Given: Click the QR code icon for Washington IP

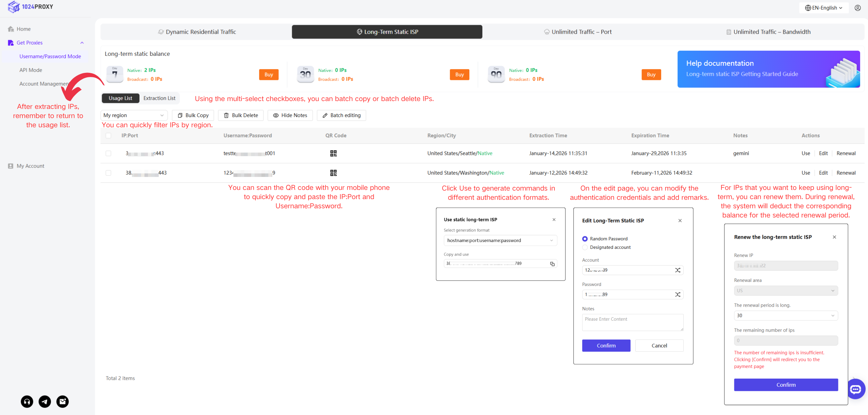Looking at the screenshot, I should (x=333, y=173).
